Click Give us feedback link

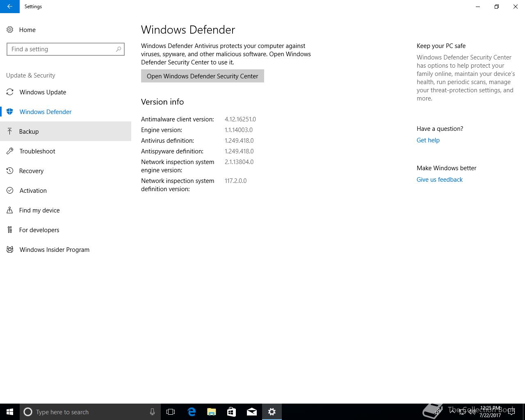[439, 180]
